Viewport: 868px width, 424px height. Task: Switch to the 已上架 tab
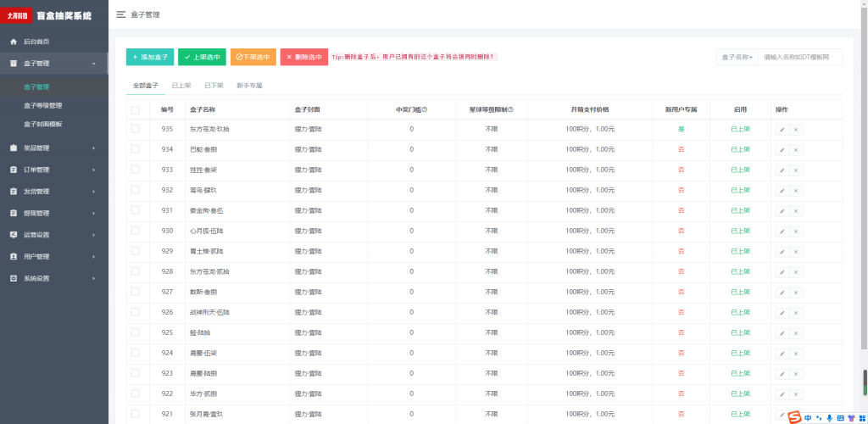tap(181, 86)
